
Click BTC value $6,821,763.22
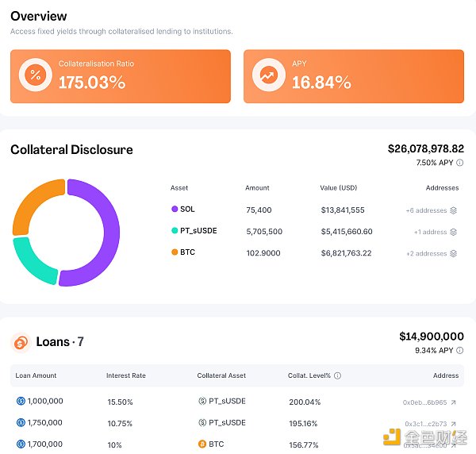[347, 253]
